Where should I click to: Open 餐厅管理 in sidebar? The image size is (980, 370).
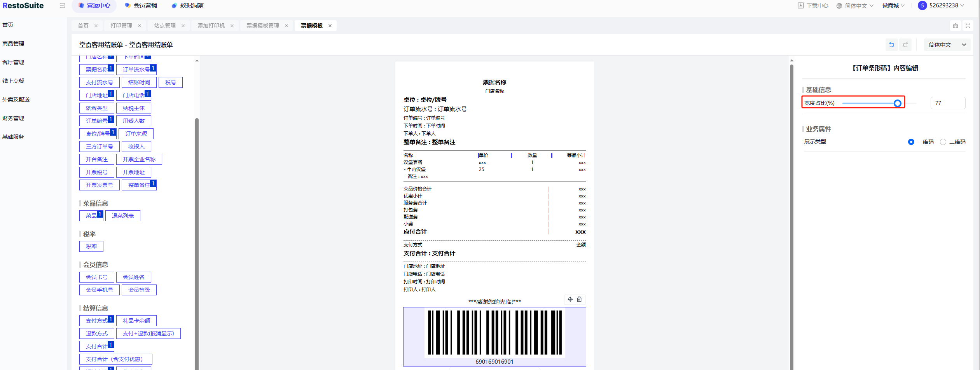point(13,62)
